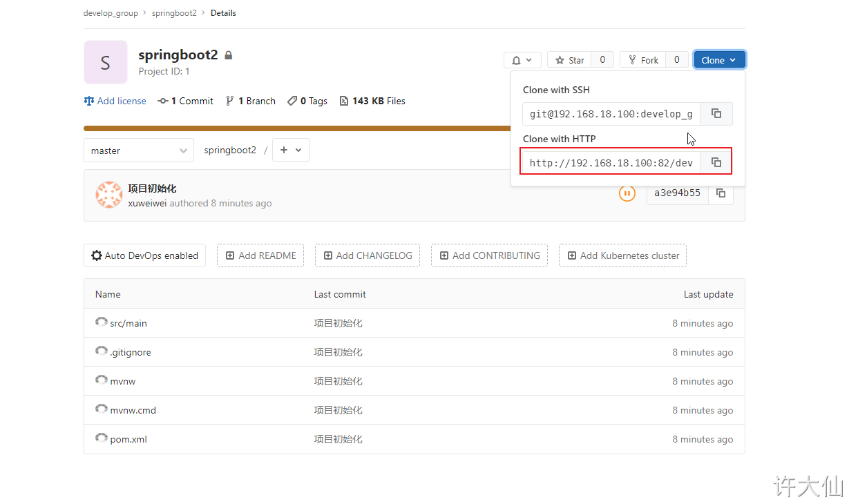Open commit hash a3e94b55
The width and height of the screenshot is (849, 504).
click(677, 193)
